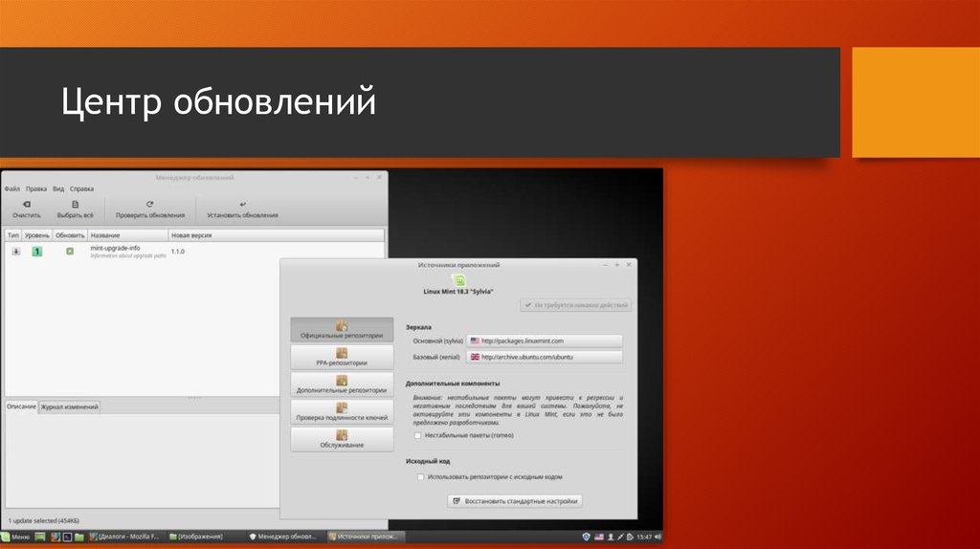
Task: Enable Использовать репозитории с исходным кодом
Action: (x=421, y=476)
